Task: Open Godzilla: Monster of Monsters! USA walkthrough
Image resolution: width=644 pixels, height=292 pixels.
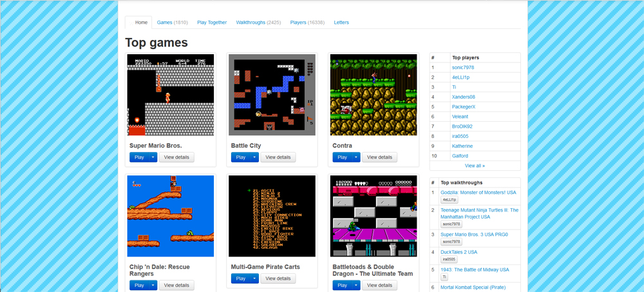Action: coord(478,193)
